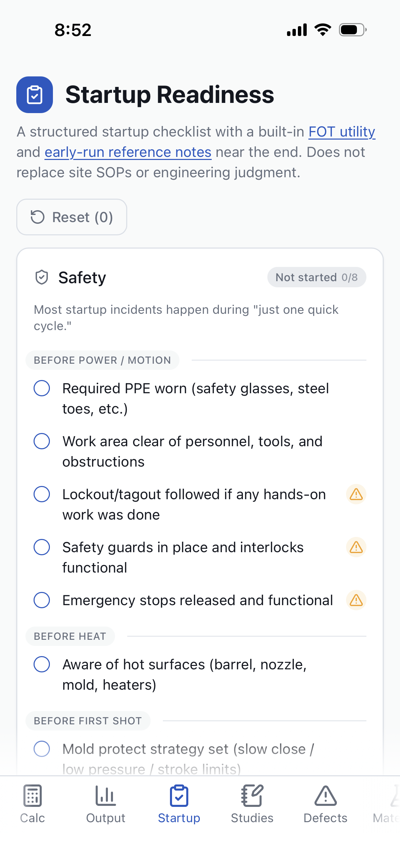The height and width of the screenshot is (868, 400).
Task: Check the Required PPE worn checkbox
Action: (x=42, y=388)
